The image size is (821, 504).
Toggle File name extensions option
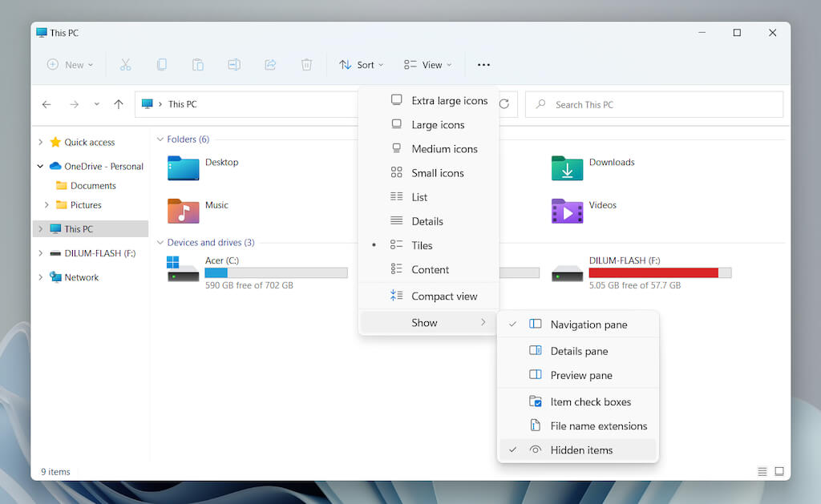(598, 426)
